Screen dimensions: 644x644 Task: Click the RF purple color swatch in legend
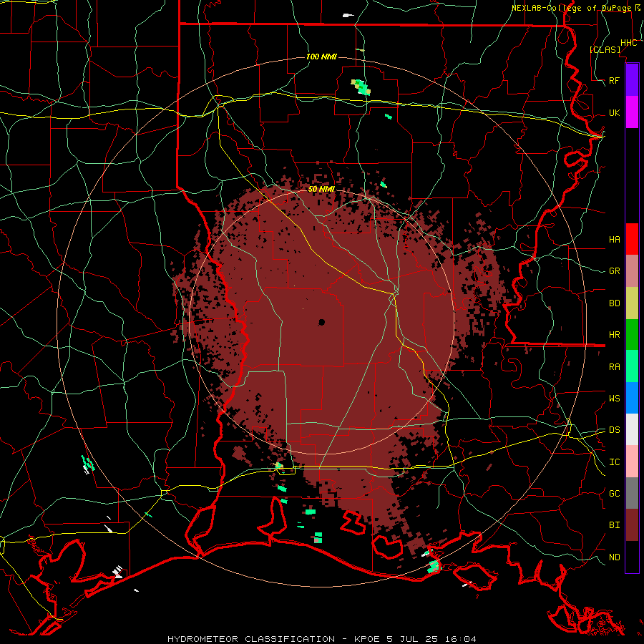click(632, 80)
